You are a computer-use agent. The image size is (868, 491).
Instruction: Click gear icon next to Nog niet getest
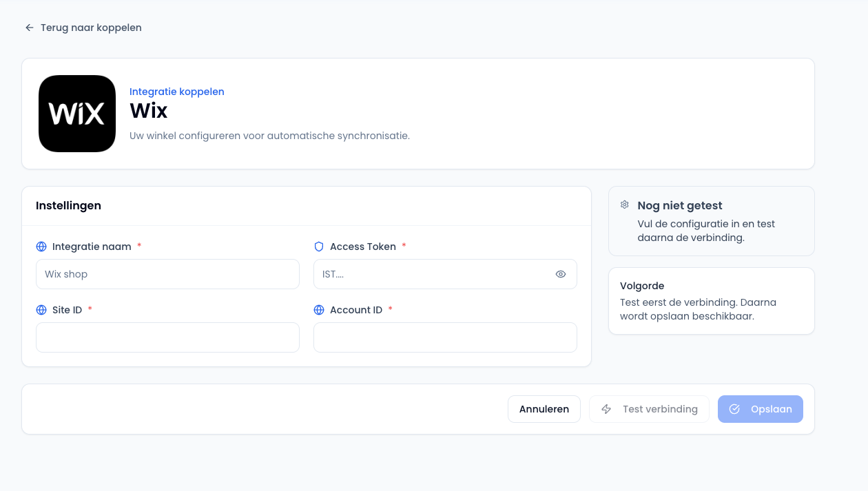(625, 205)
